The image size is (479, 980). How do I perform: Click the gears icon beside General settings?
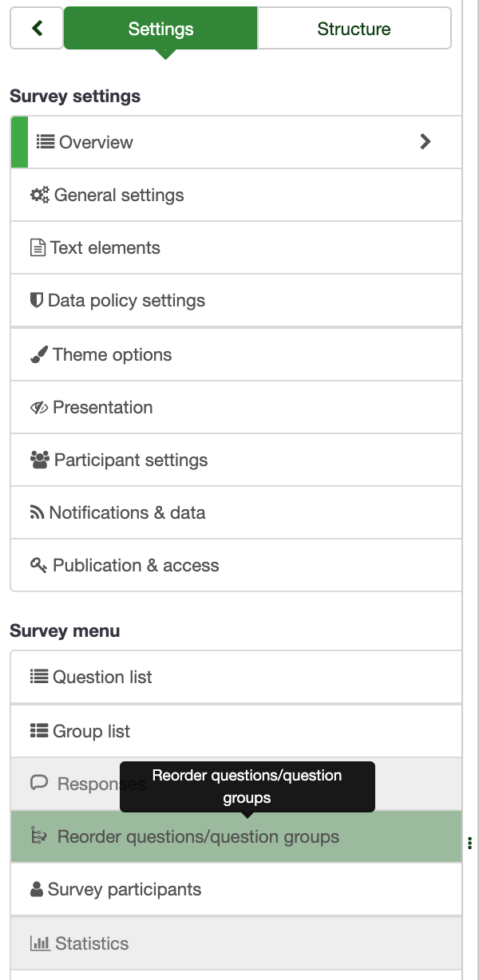click(x=39, y=195)
